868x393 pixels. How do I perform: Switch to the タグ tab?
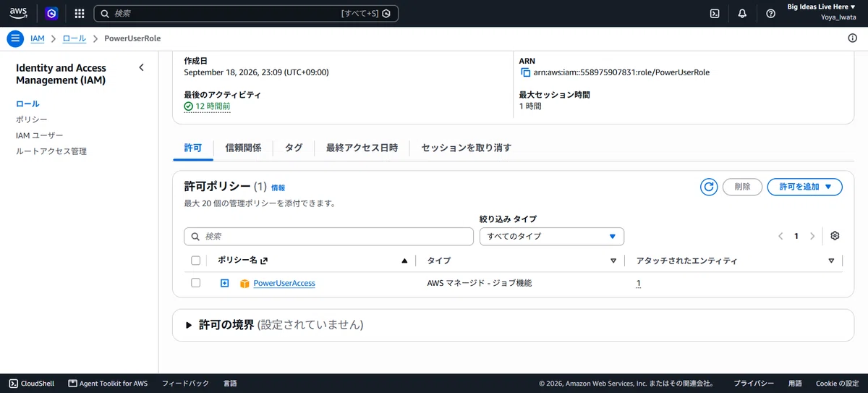tap(294, 148)
